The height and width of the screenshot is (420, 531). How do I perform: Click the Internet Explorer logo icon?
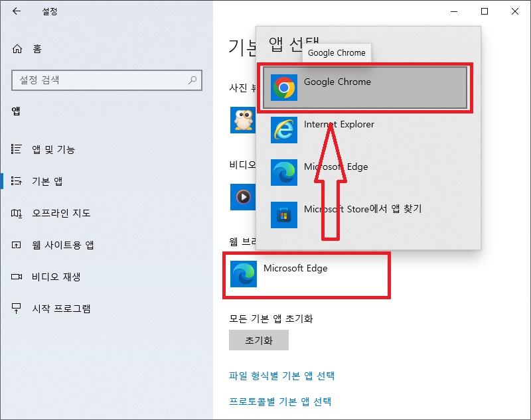[284, 130]
